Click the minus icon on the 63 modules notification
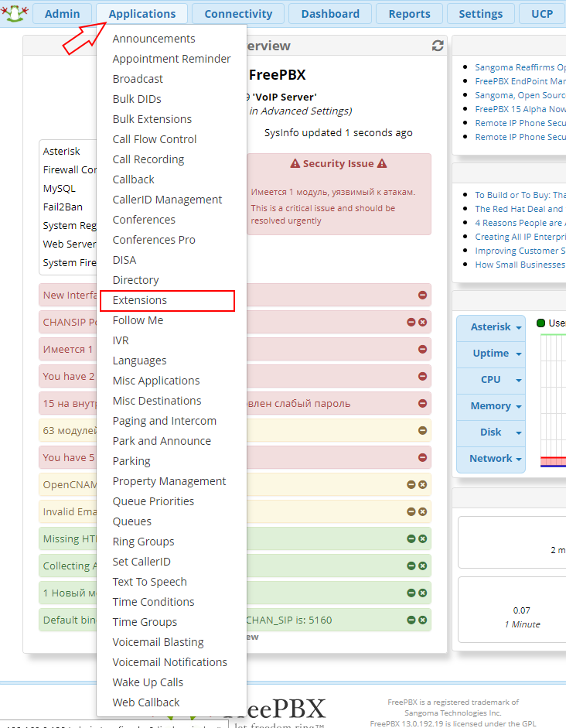The width and height of the screenshot is (566, 728). click(x=422, y=430)
